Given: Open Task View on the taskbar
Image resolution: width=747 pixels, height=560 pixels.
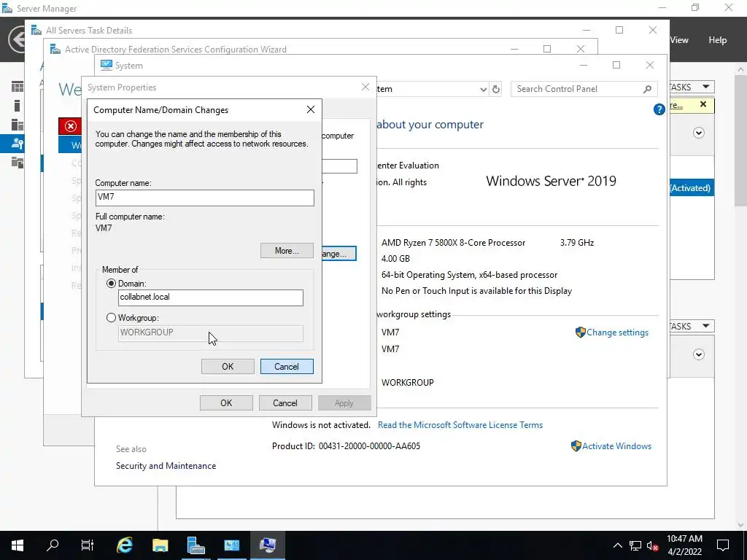Looking at the screenshot, I should tap(88, 545).
